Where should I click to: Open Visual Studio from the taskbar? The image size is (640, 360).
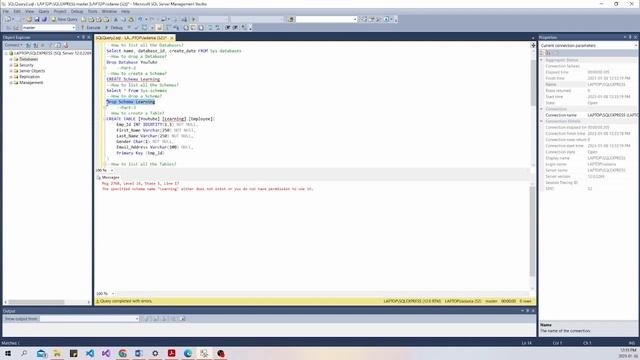tap(106, 353)
